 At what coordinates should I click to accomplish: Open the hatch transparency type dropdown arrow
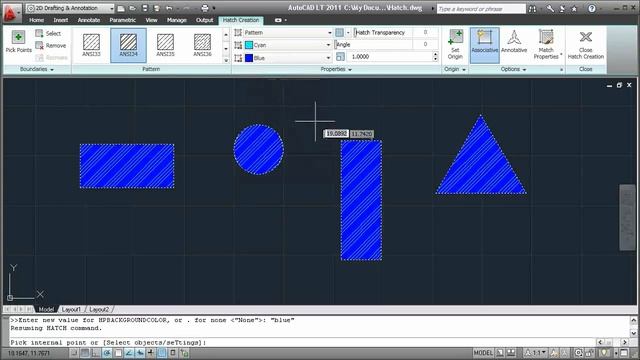348,32
